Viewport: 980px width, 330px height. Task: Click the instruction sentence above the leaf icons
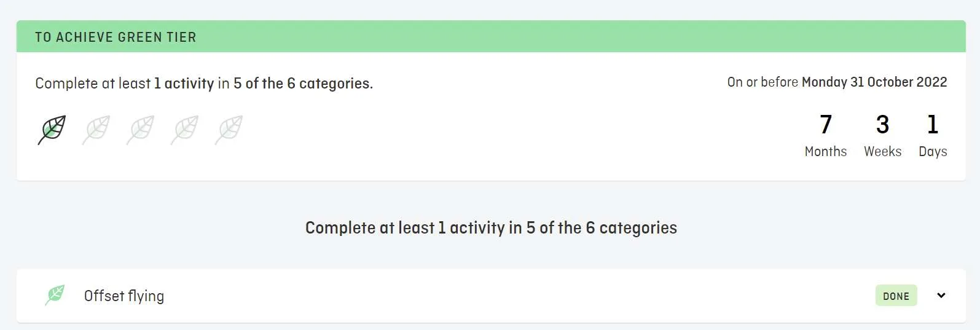click(204, 84)
